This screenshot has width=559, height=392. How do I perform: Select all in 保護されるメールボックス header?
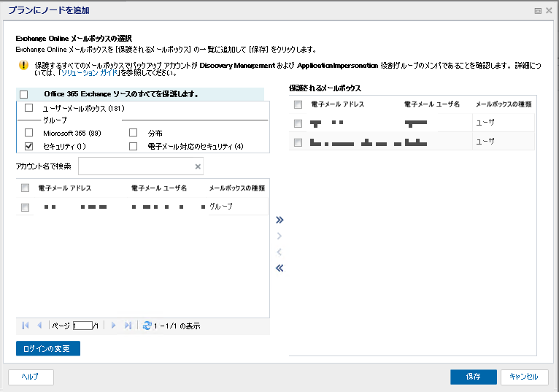(x=298, y=104)
